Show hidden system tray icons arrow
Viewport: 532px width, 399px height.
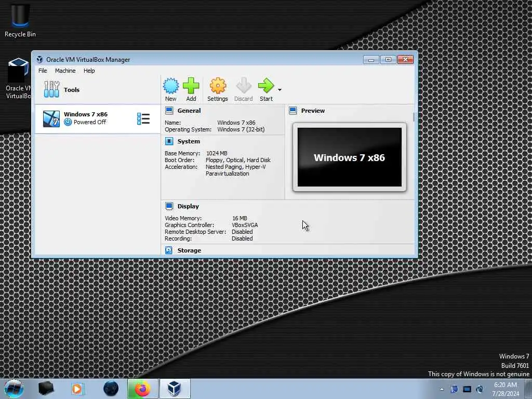coord(442,389)
